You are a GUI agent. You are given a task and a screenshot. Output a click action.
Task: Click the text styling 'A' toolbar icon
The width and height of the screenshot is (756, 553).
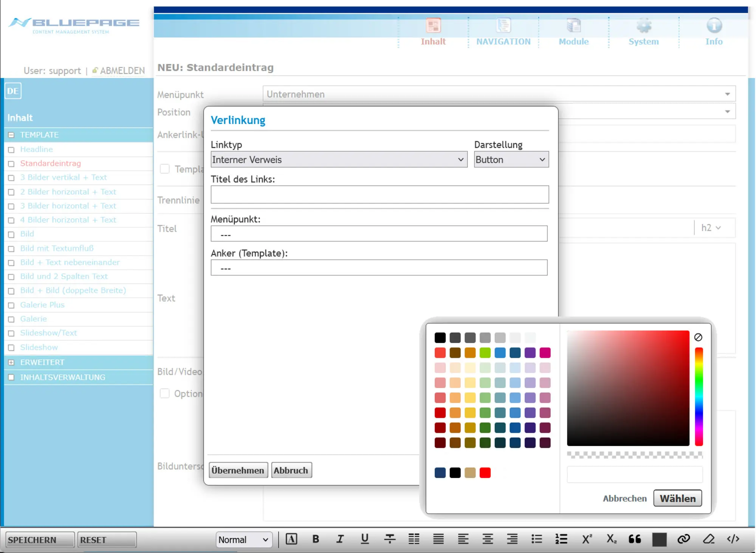(x=291, y=539)
